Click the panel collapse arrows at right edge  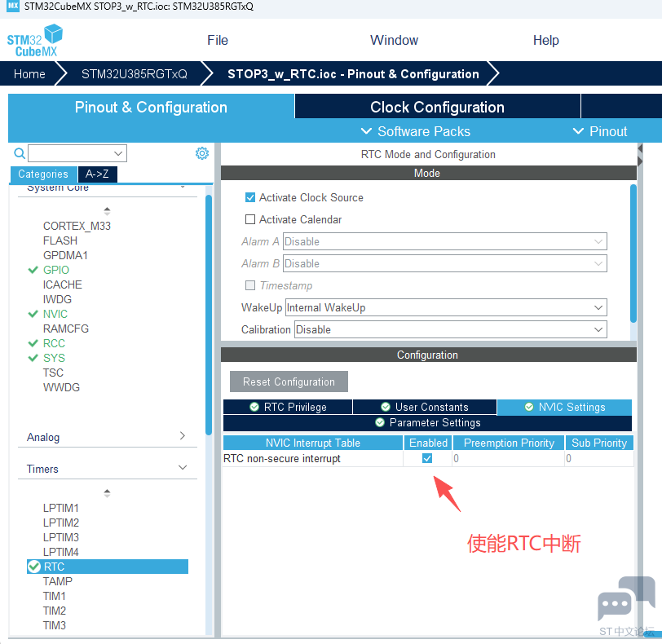click(x=640, y=156)
